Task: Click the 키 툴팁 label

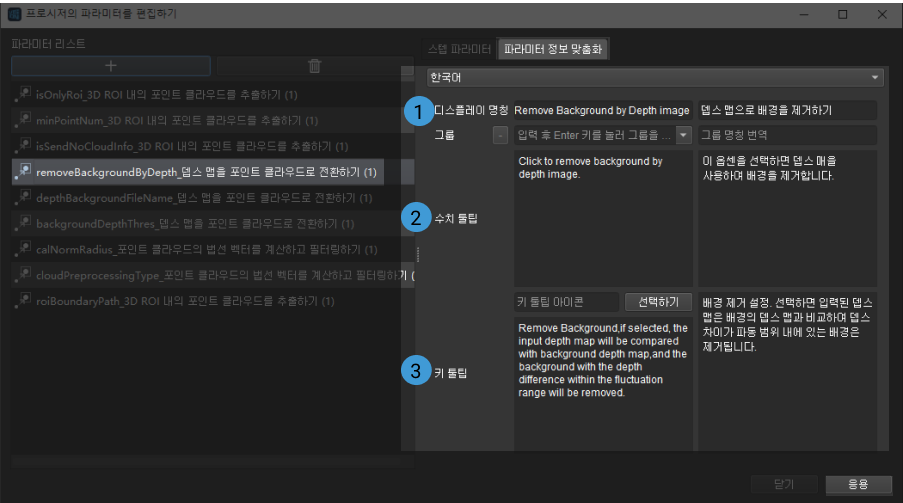Action: click(x=450, y=373)
